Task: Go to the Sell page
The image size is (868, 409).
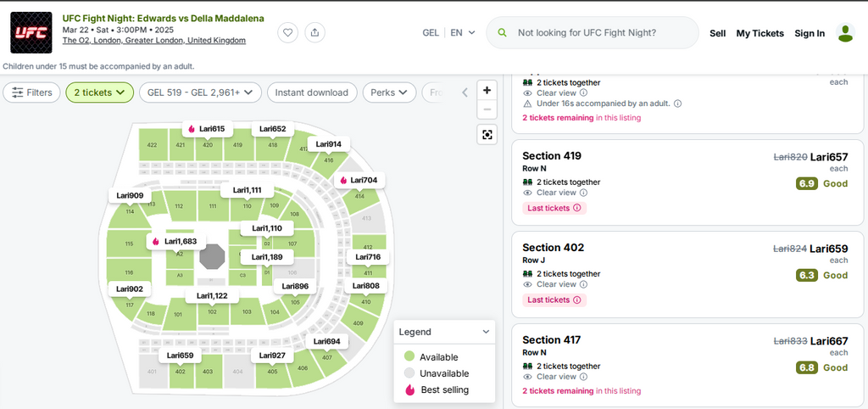Action: tap(717, 33)
